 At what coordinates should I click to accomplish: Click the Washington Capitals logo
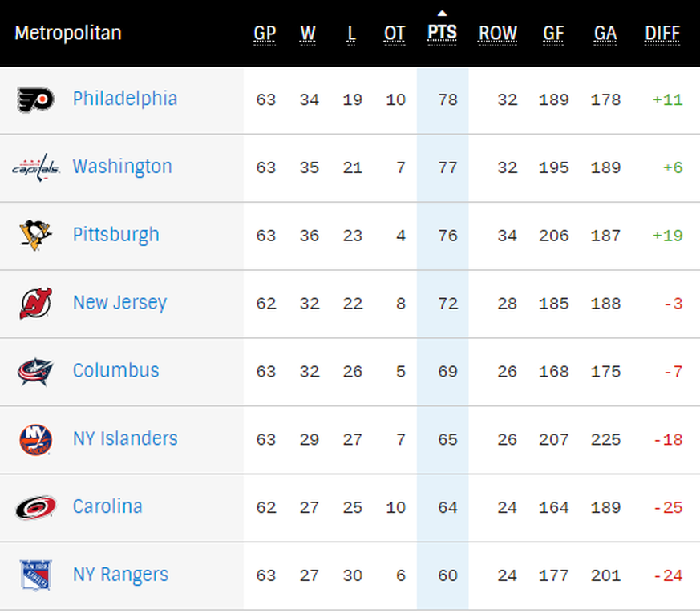35,167
